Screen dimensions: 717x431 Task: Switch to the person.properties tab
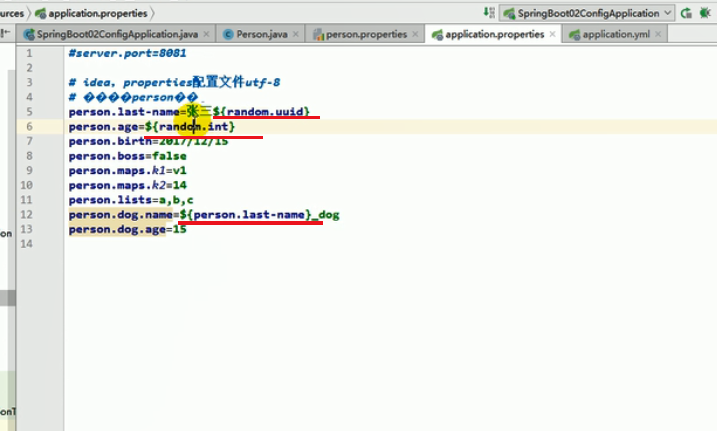coord(366,34)
